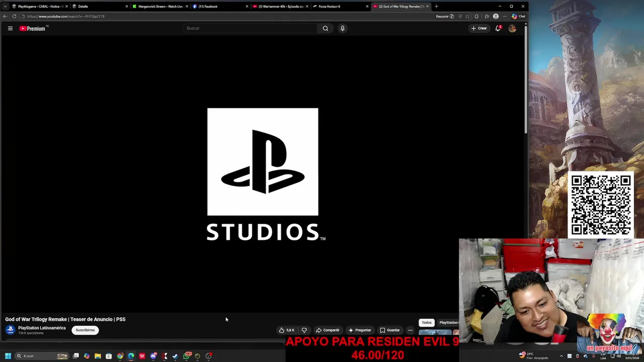The width and height of the screenshot is (644, 362).
Task: Go back with browser back arrow
Action: (5, 16)
